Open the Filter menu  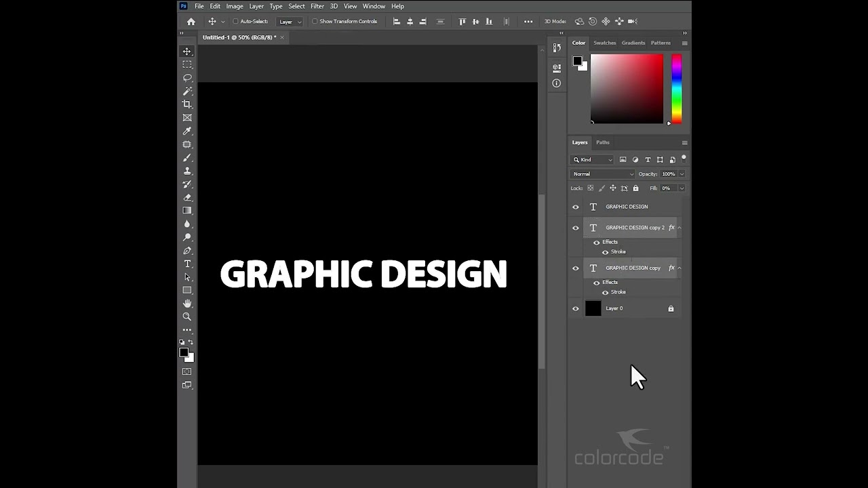[x=317, y=6]
